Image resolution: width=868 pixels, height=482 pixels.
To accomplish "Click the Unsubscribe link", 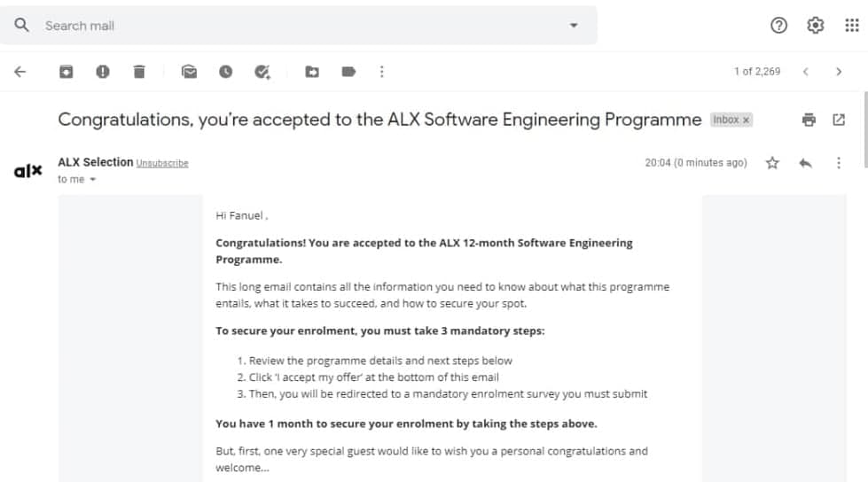I will pos(162,163).
